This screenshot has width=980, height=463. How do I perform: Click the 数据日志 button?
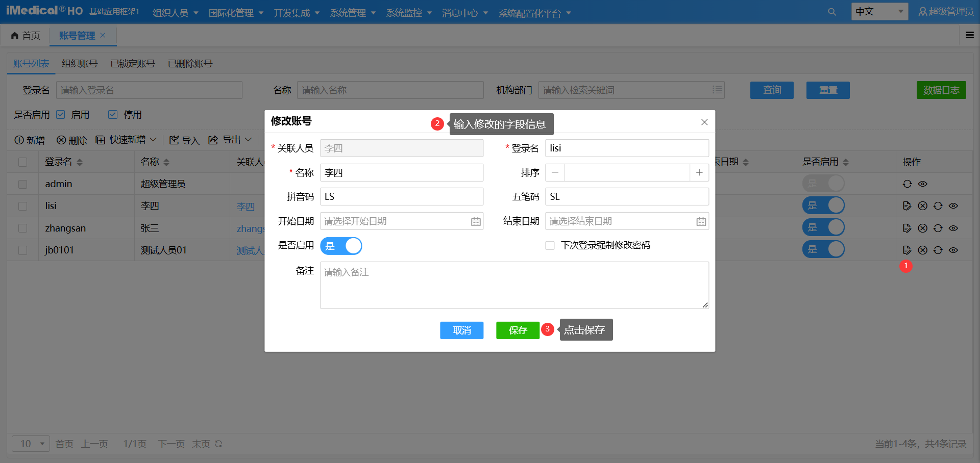pyautogui.click(x=941, y=90)
